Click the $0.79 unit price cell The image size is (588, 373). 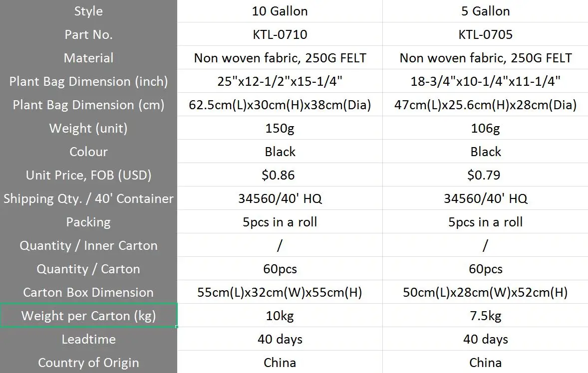point(485,175)
